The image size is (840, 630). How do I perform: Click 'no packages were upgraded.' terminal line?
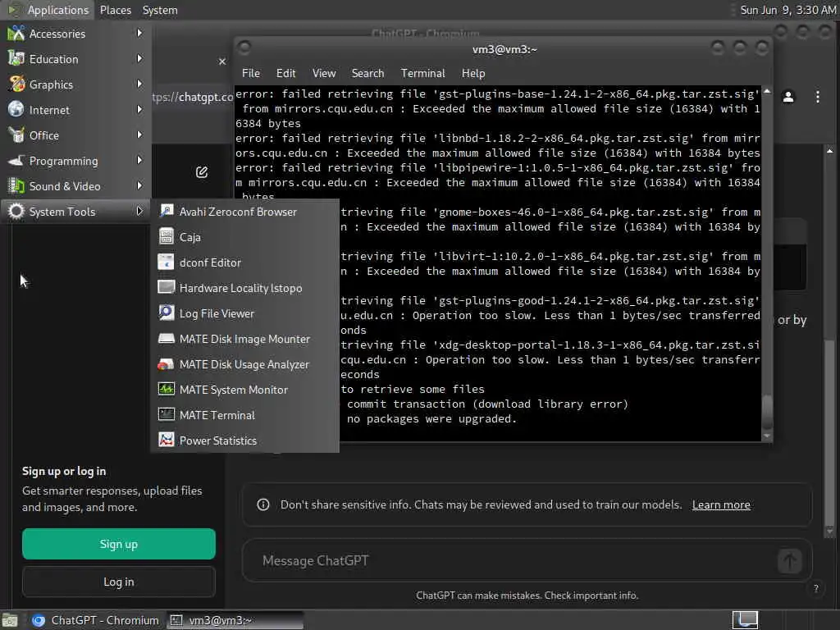tap(431, 419)
